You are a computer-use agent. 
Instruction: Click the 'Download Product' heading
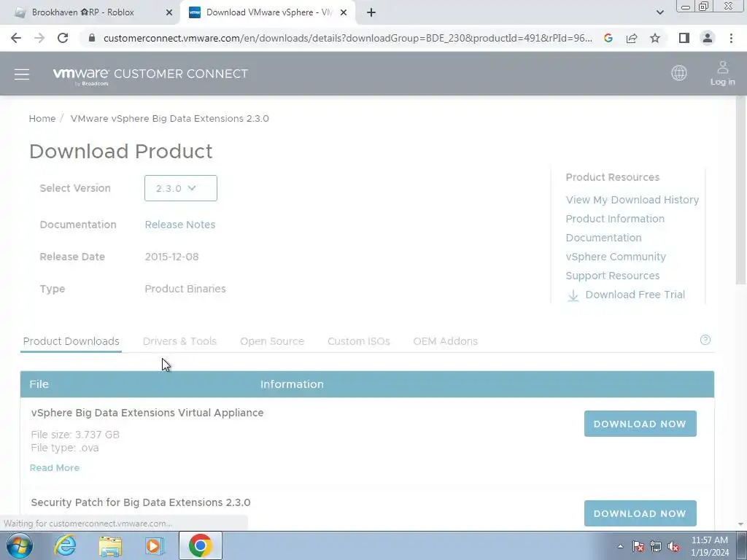click(121, 152)
